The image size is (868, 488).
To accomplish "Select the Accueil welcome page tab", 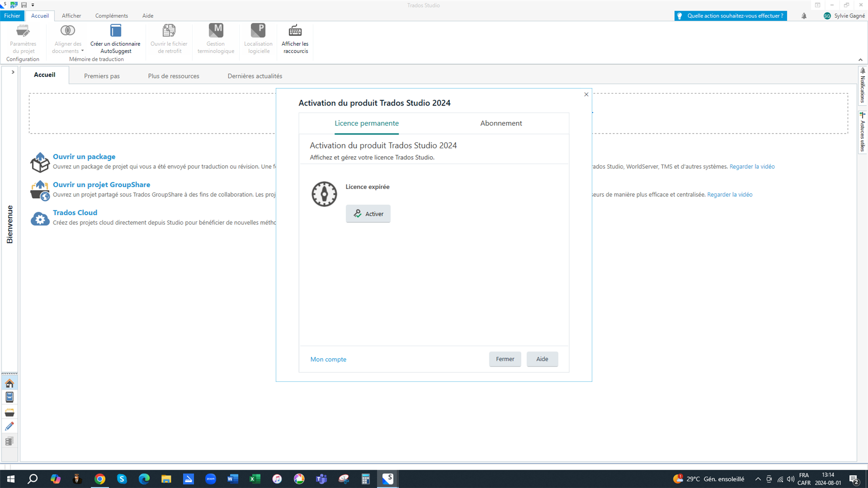I will 44,75.
